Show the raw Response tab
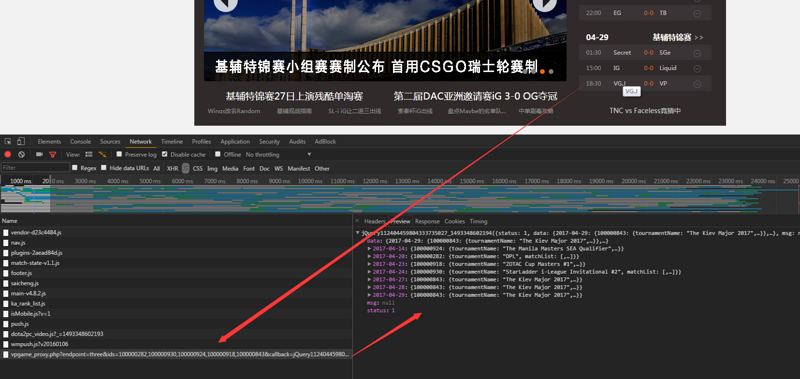The image size is (800, 379). tap(428, 221)
